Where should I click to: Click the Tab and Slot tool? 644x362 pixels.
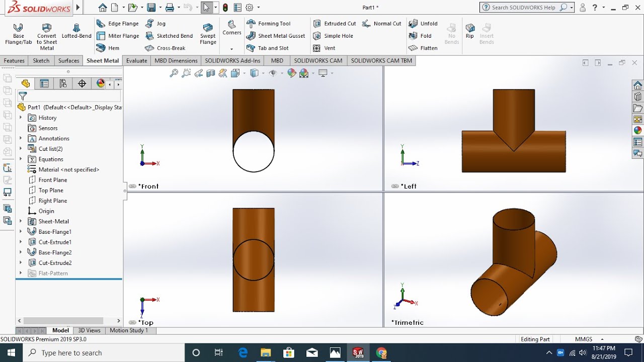(x=268, y=48)
